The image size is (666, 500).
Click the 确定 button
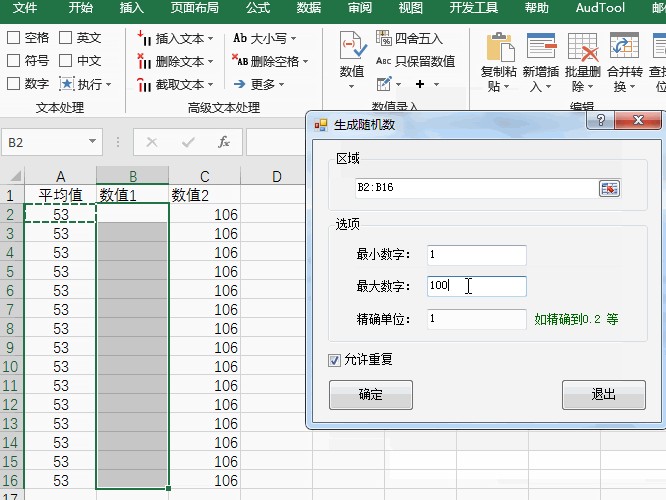pyautogui.click(x=371, y=395)
